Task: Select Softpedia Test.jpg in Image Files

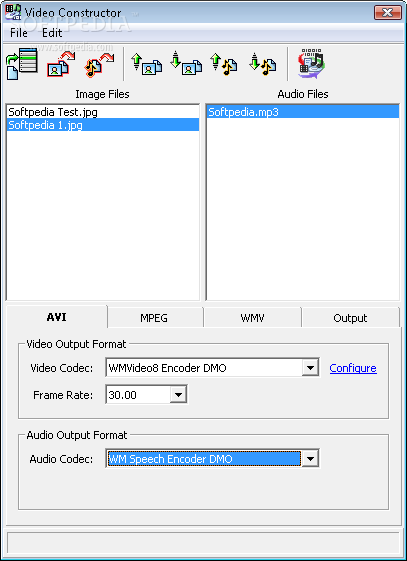Action: click(103, 112)
